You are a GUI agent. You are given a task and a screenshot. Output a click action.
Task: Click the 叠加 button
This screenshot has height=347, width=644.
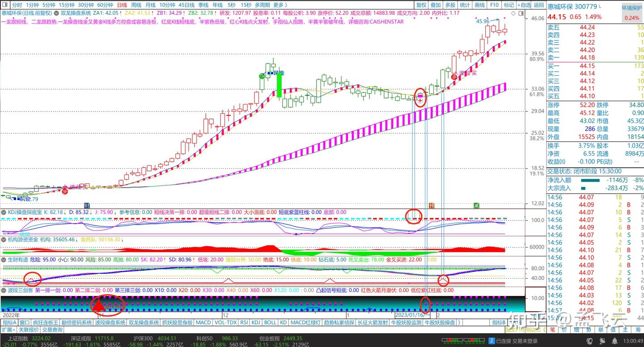point(436,5)
